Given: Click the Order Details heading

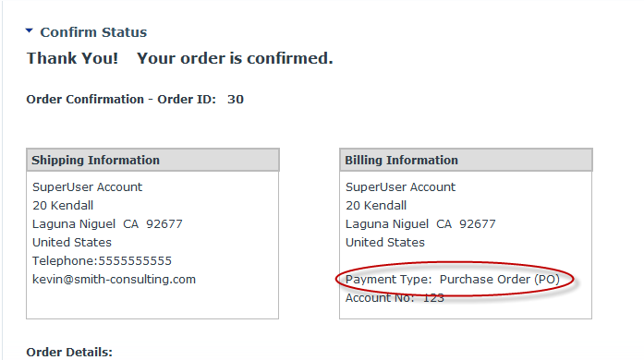Looking at the screenshot, I should (69, 353).
